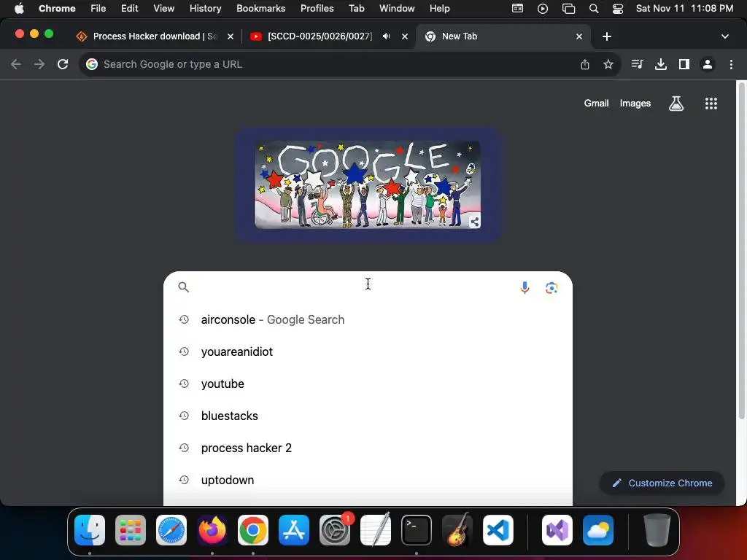747x560 pixels.
Task: Open the Help menu
Action: coord(439,9)
